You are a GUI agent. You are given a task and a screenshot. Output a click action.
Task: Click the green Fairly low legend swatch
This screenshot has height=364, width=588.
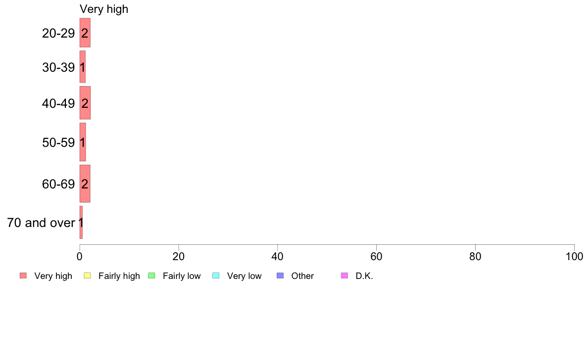[152, 275]
